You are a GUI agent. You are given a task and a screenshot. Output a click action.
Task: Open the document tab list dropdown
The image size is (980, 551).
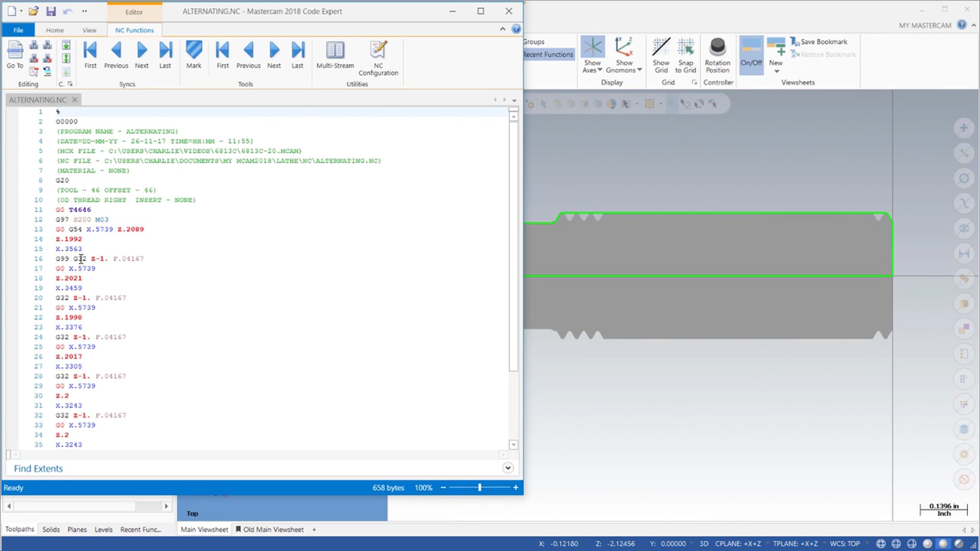514,100
